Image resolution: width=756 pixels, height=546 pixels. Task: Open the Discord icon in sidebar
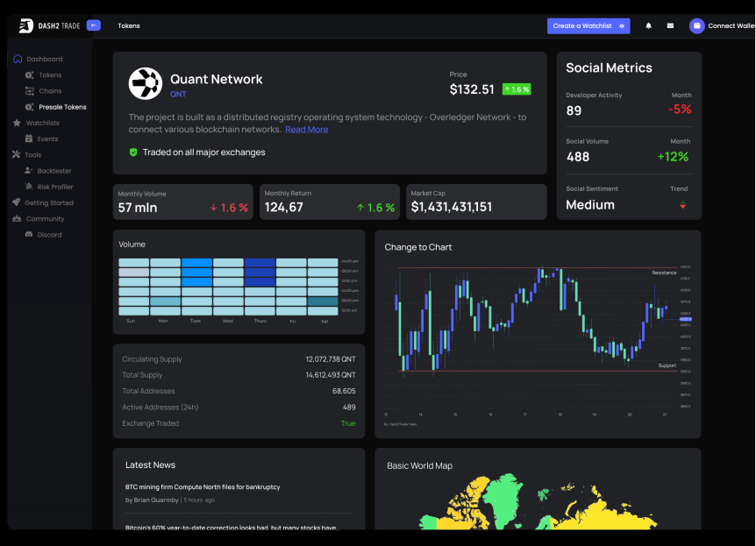(x=29, y=235)
